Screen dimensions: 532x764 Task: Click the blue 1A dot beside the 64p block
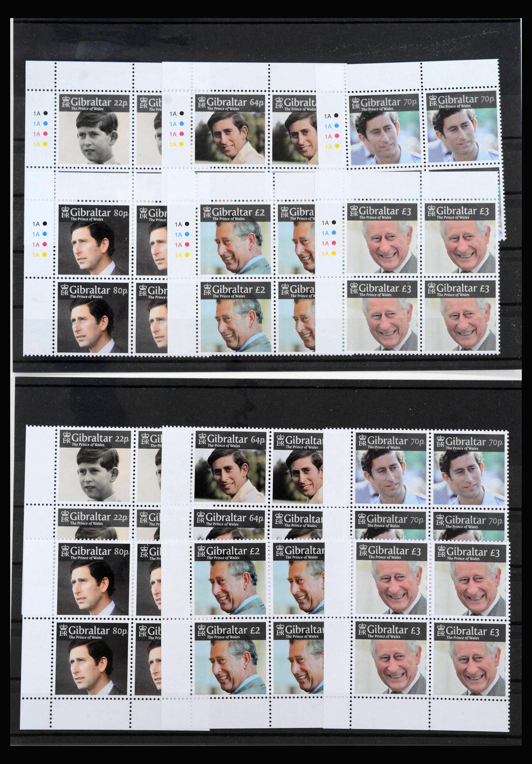(182, 124)
